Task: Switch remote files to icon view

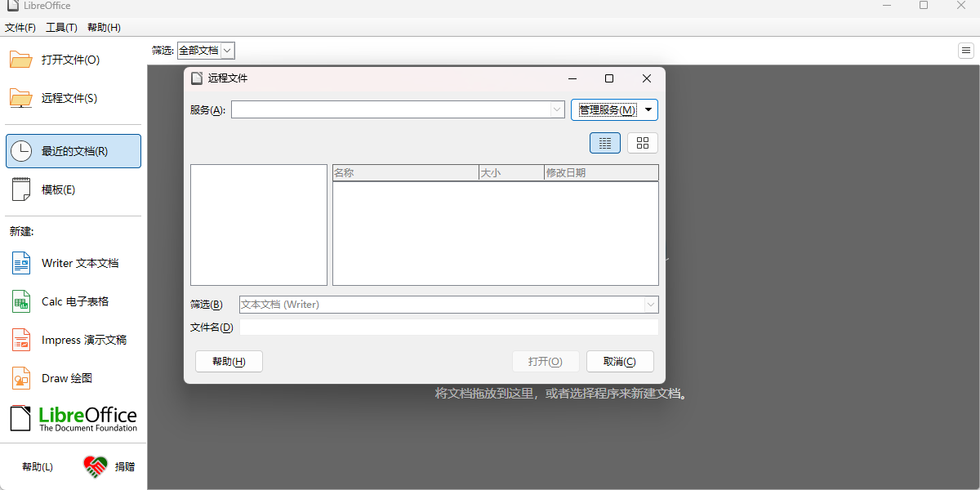Action: pyautogui.click(x=642, y=142)
